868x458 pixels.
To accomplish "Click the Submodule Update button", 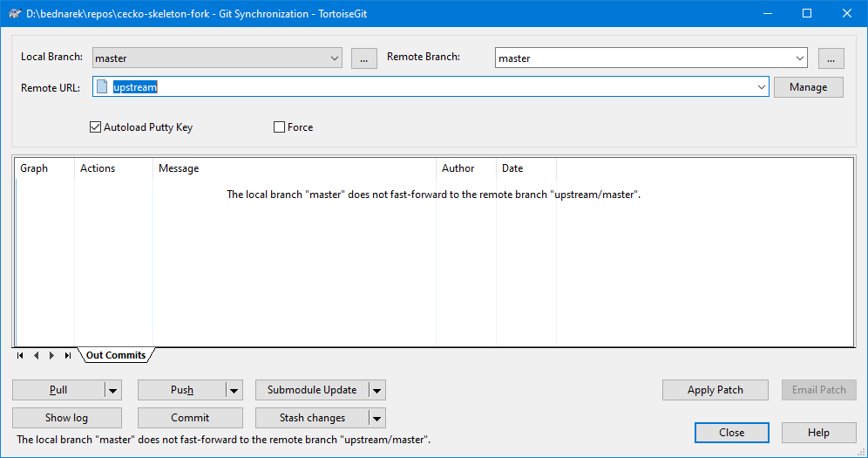I will (312, 391).
